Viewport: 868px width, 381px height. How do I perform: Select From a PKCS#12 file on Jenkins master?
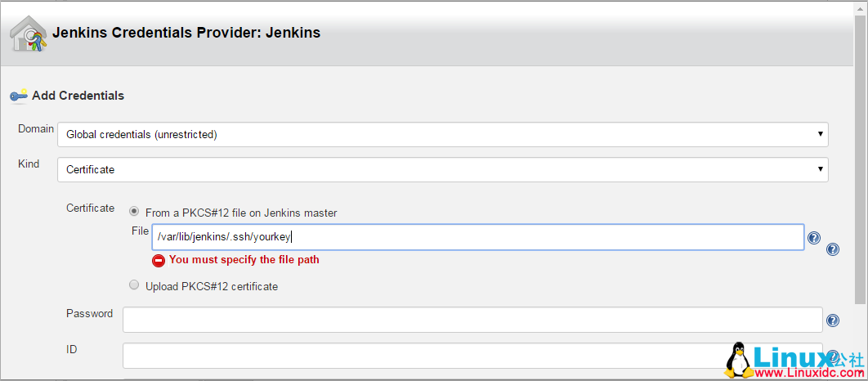134,211
